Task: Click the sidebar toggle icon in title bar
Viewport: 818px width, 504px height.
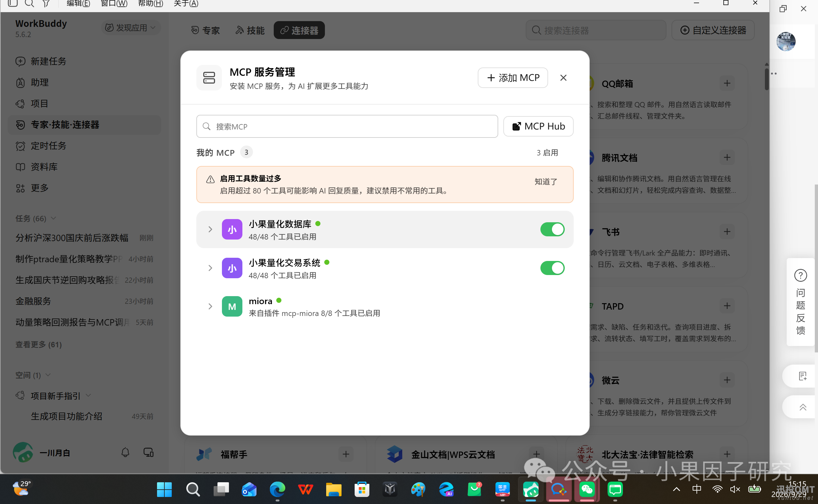Action: [12, 3]
